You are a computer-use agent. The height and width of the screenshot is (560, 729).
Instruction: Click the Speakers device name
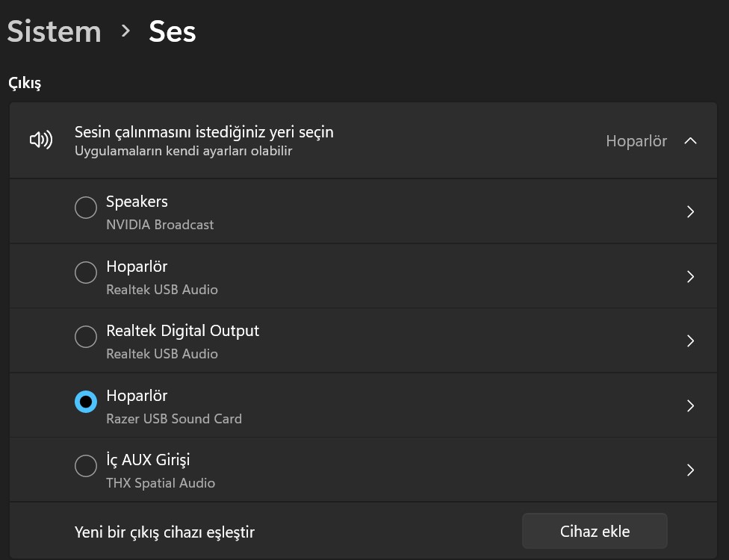click(x=137, y=202)
